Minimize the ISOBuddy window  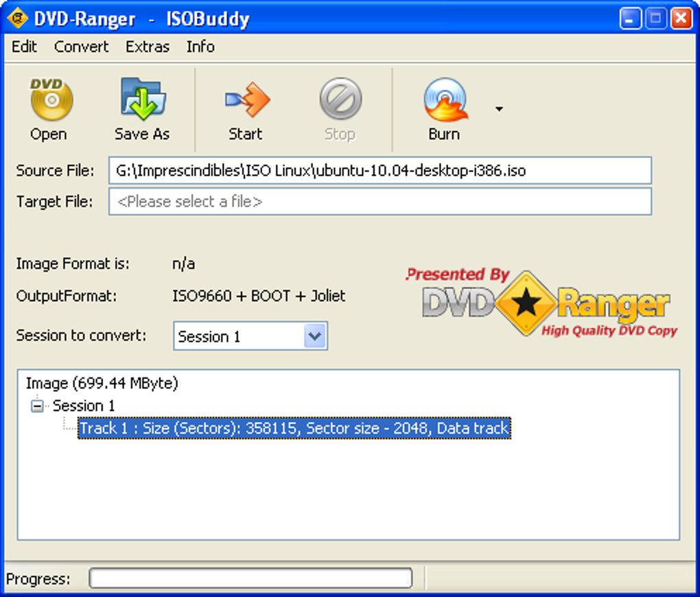tap(630, 19)
